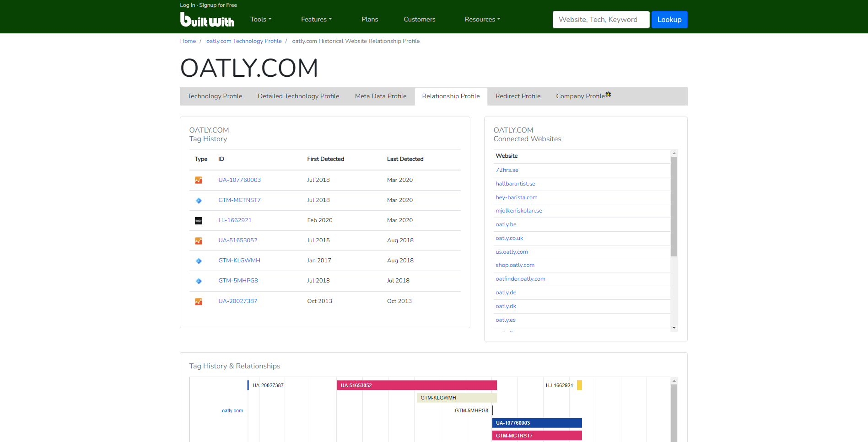Open tag UA-51653052 link
The image size is (868, 442).
(237, 240)
